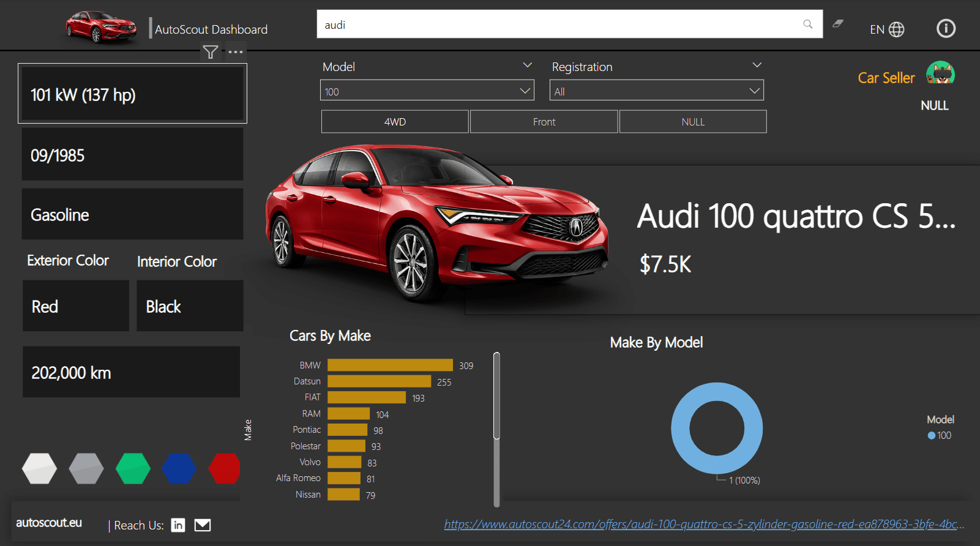This screenshot has height=546, width=980.
Task: Open the LinkedIn icon
Action: 178,525
